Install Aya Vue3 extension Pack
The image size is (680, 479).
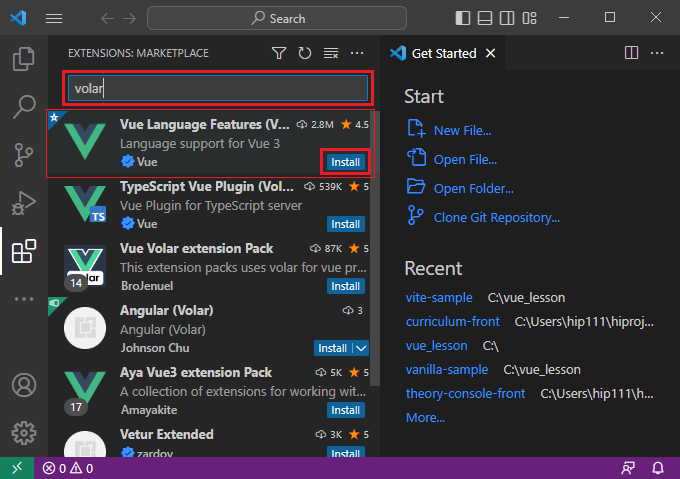345,410
